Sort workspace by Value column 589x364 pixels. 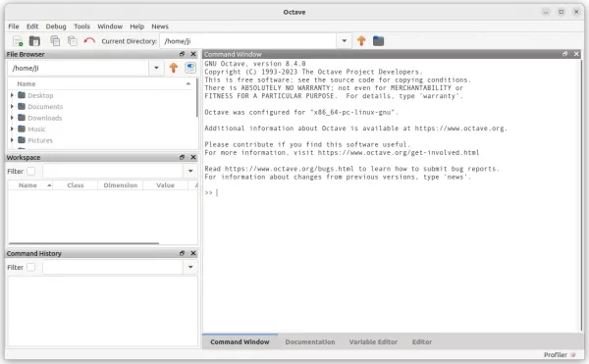coord(165,185)
